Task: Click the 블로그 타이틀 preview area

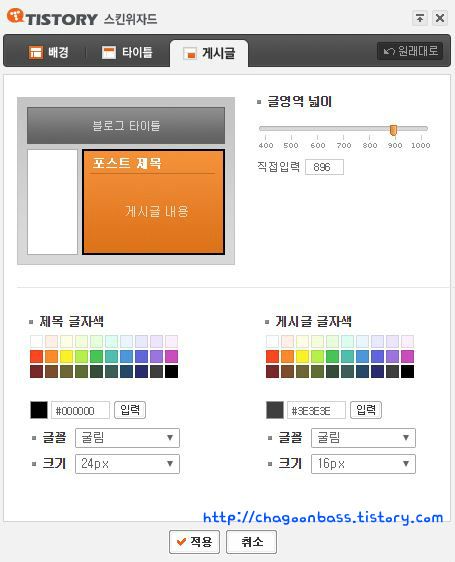Action: 126,125
